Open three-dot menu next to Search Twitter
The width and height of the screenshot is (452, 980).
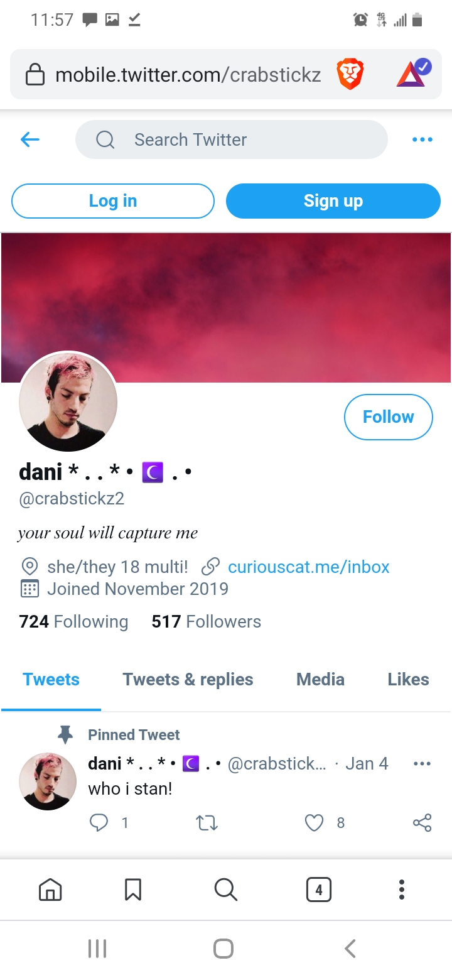point(422,139)
